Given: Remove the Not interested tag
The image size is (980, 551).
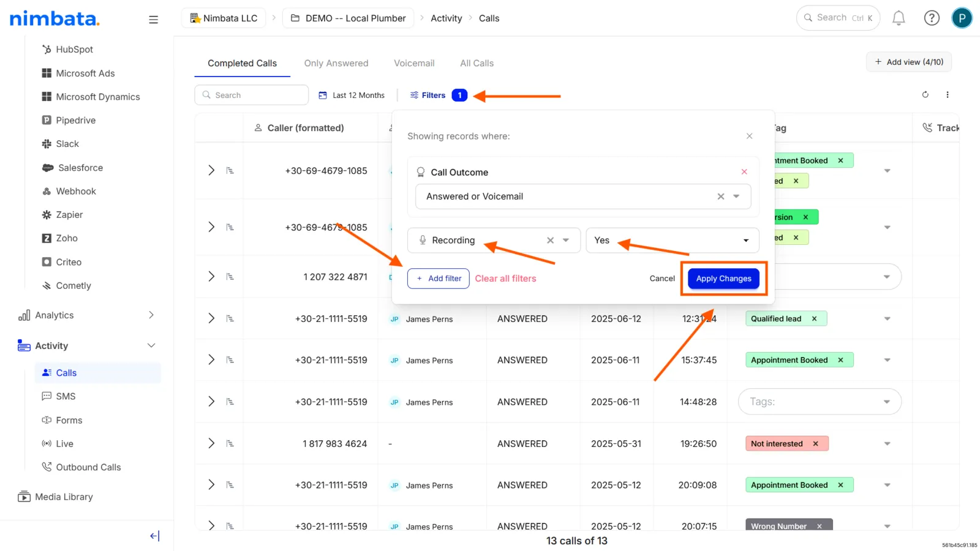Looking at the screenshot, I should 815,444.
